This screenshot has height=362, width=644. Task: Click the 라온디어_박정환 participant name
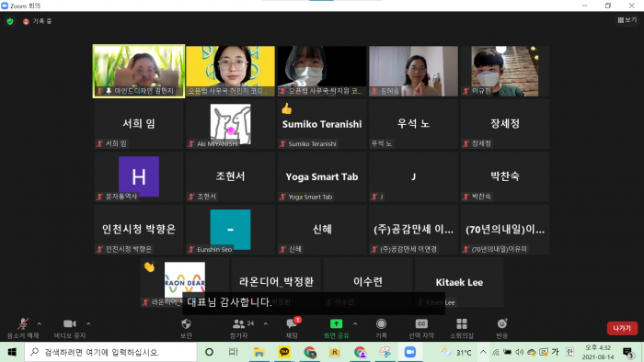[x=276, y=282]
